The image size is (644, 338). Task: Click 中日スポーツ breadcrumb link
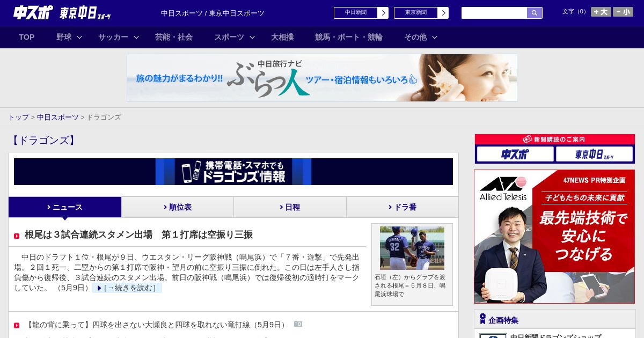pos(58,117)
